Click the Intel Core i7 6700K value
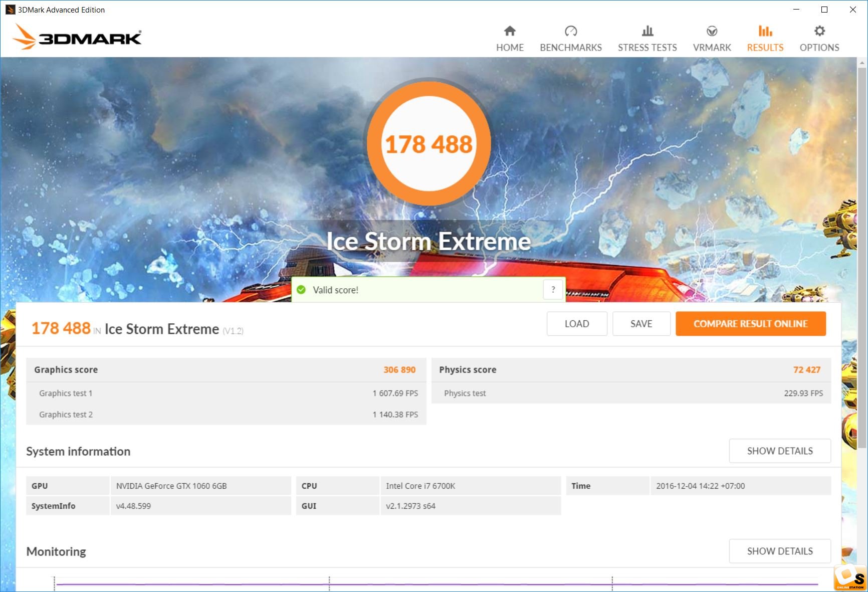 420,486
